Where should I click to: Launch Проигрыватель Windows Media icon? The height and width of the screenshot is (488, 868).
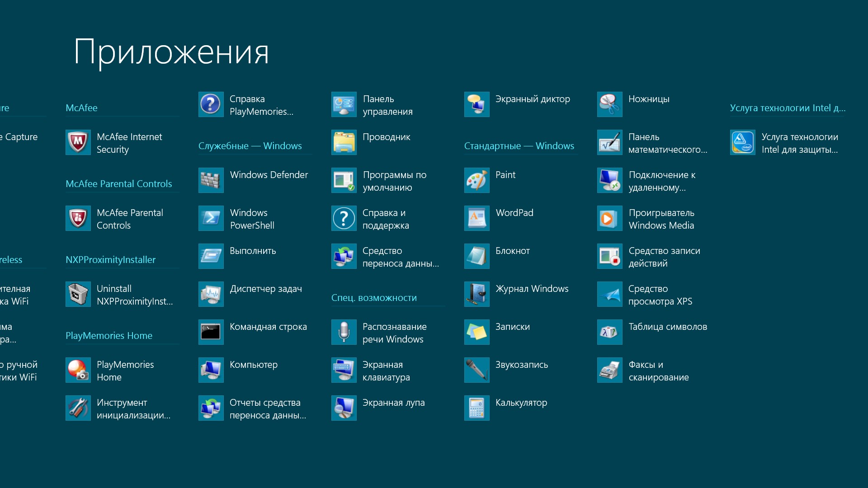(x=609, y=218)
